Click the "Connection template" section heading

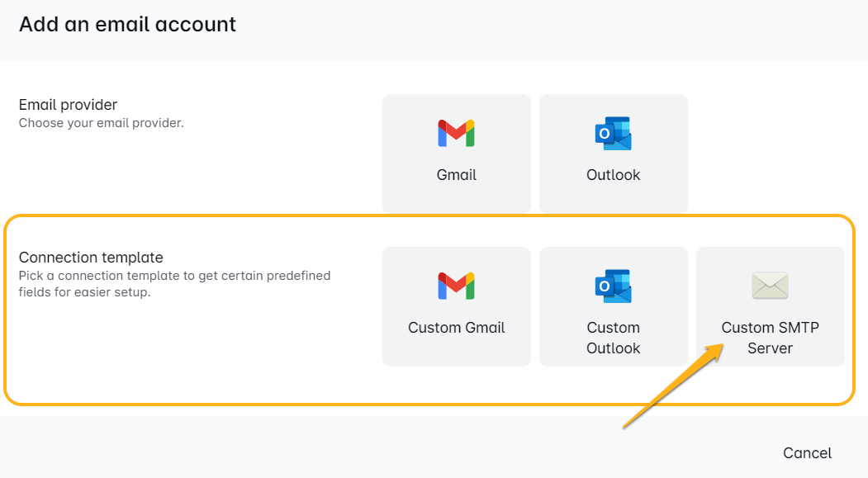point(91,258)
